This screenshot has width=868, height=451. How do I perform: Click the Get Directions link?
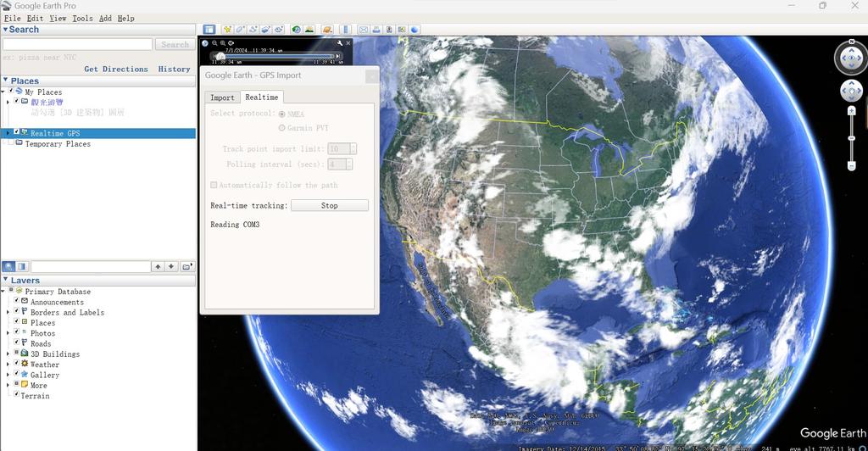click(x=116, y=70)
